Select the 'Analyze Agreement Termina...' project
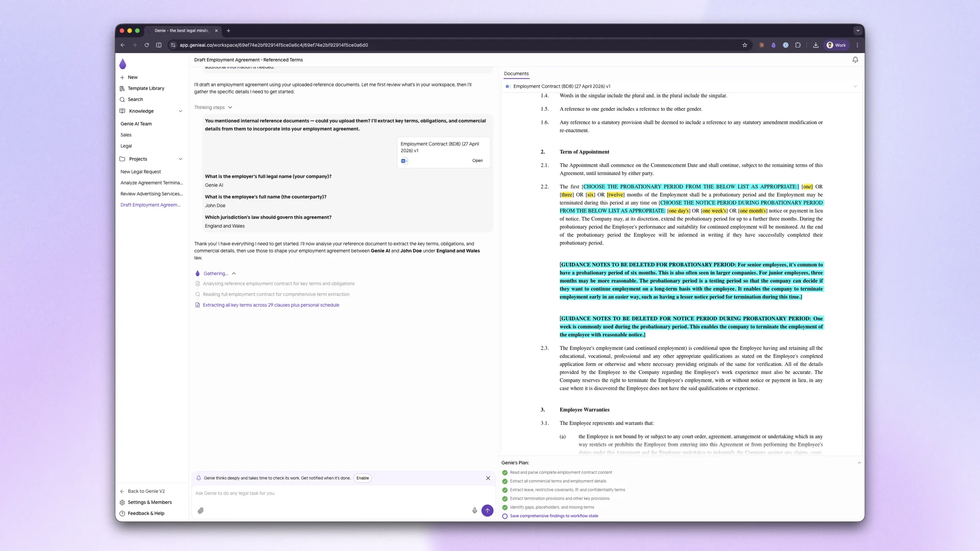Screen dimensions: 980x551 pos(152,183)
